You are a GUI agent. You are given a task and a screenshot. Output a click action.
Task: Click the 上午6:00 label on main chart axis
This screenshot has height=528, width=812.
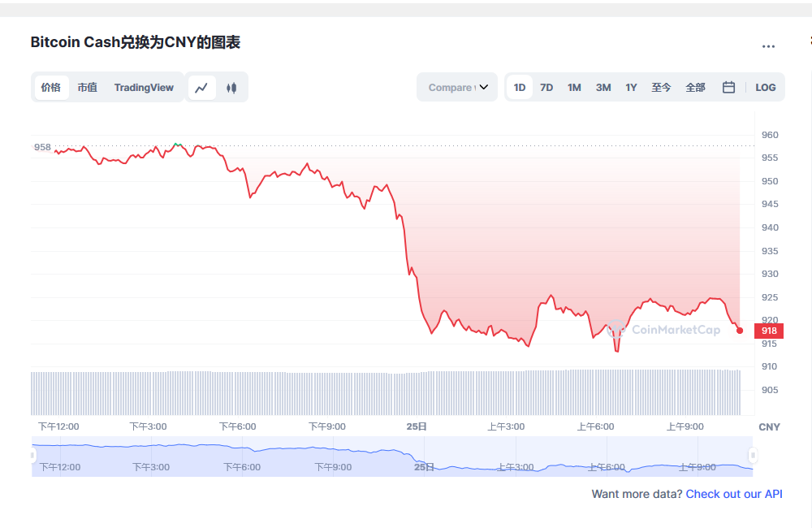click(595, 426)
